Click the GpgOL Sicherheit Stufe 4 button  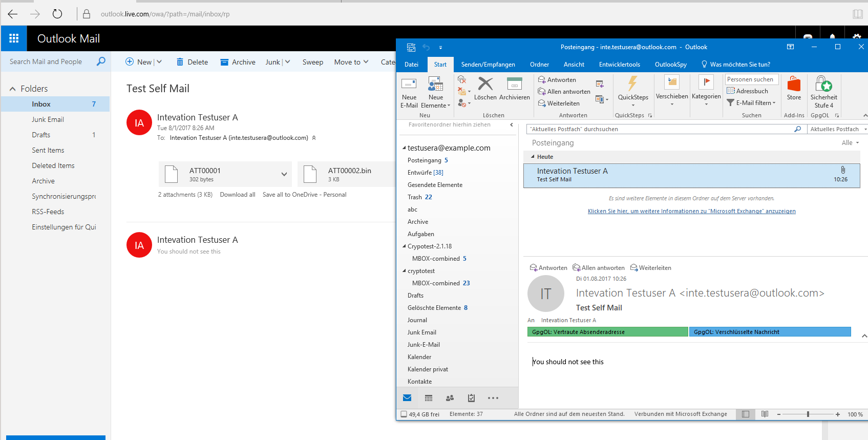[x=823, y=92]
